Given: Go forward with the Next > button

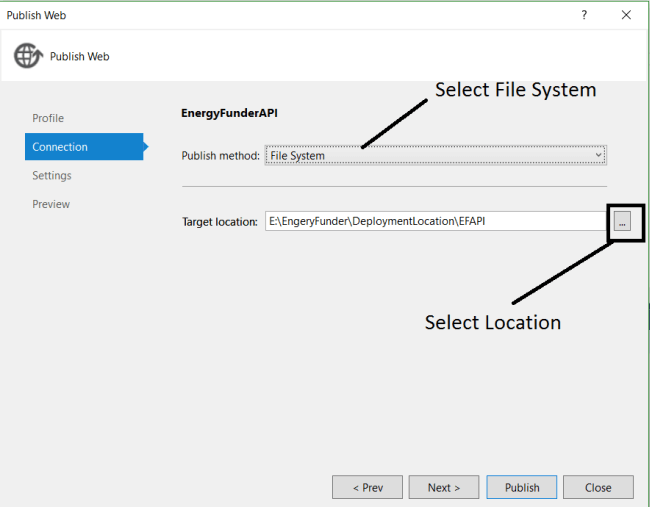Looking at the screenshot, I should tap(444, 487).
